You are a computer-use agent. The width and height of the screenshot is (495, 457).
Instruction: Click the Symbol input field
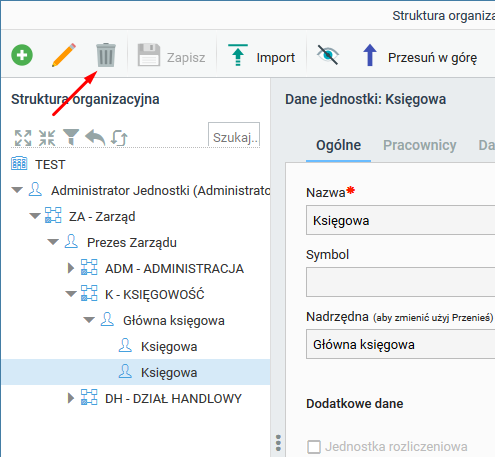(400, 282)
